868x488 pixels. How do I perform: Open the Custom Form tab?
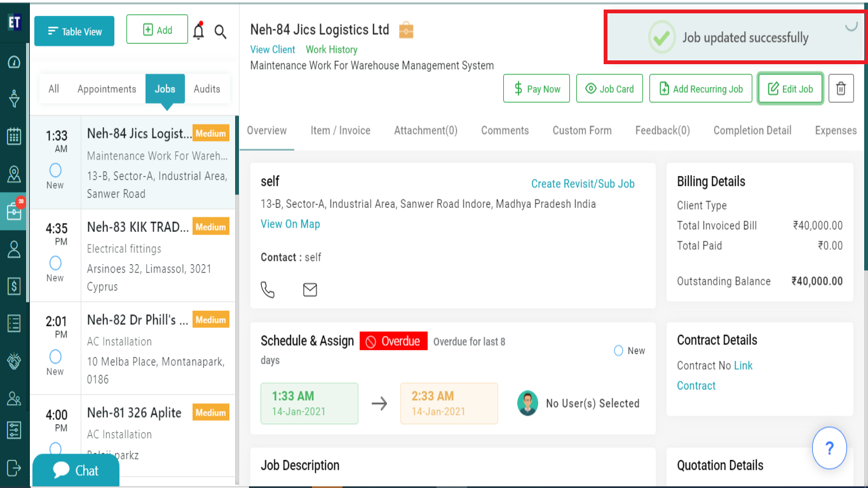point(582,130)
